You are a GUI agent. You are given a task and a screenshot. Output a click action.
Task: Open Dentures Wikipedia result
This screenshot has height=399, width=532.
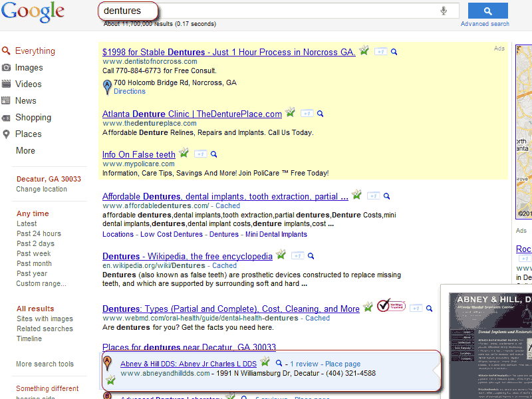188,256
